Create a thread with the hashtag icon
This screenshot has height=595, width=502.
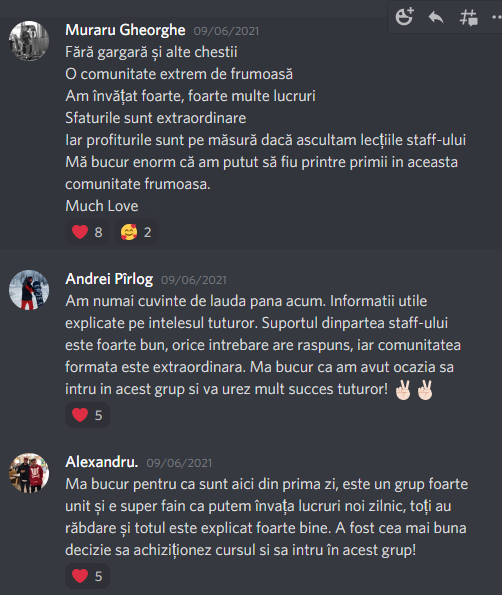468,17
